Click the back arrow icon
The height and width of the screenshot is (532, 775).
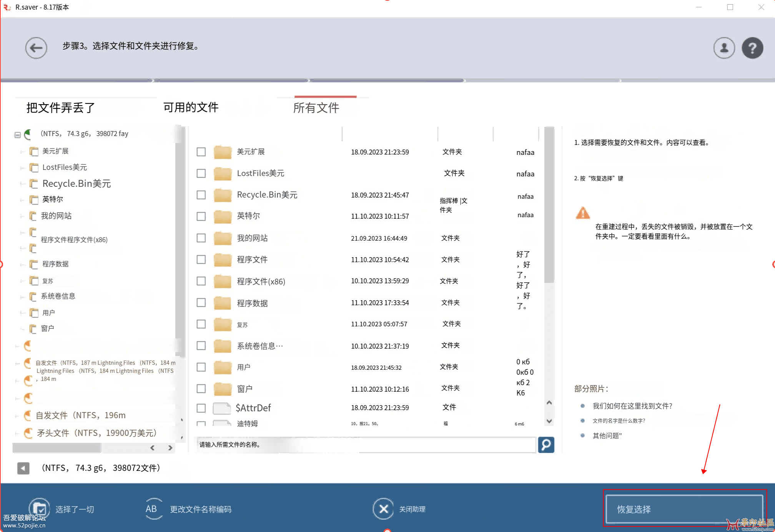click(36, 48)
